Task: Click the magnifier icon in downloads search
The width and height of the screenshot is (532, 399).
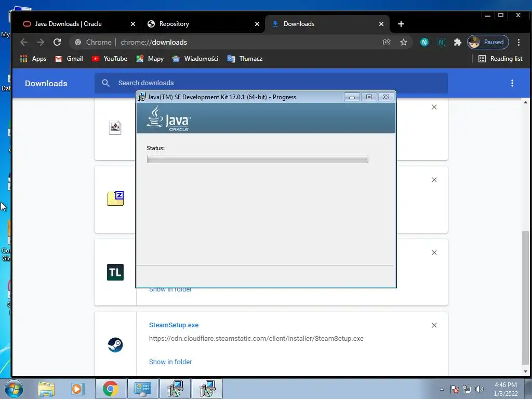Action: [105, 83]
